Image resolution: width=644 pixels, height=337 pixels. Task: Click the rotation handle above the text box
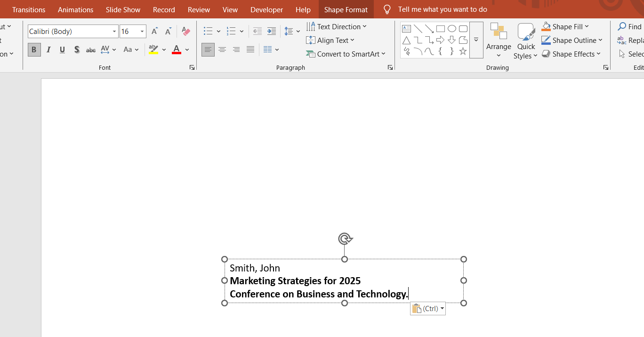pos(345,239)
